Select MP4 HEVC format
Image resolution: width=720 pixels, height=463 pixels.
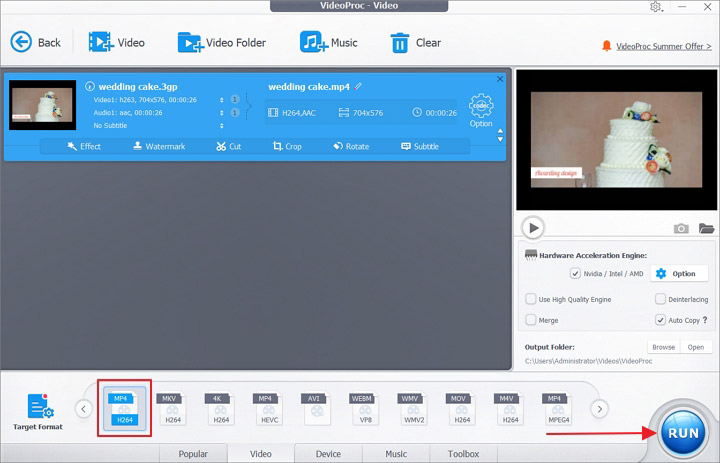(269, 408)
